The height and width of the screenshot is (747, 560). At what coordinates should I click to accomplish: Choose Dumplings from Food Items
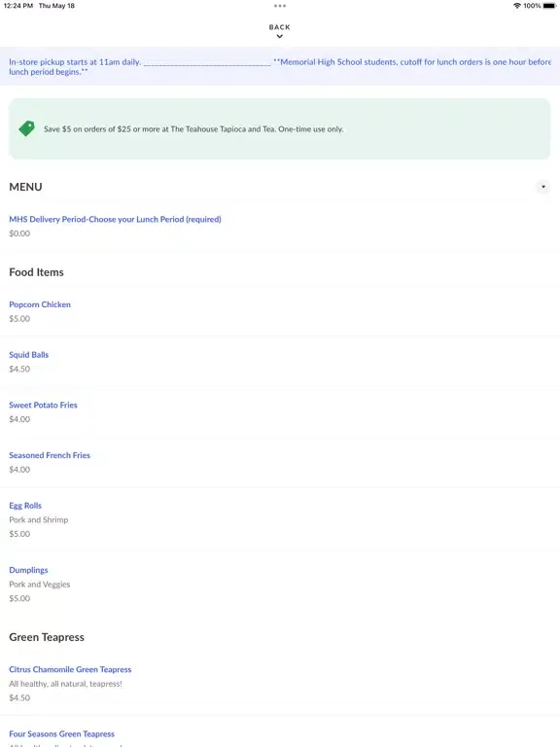[28, 570]
